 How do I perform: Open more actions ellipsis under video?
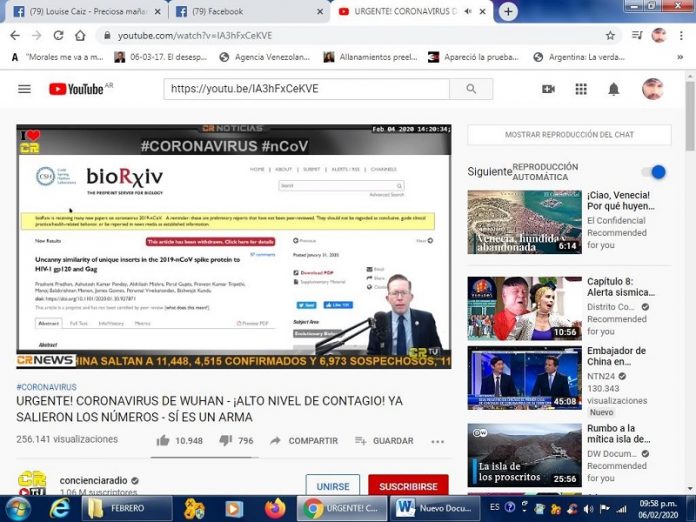coord(438,441)
